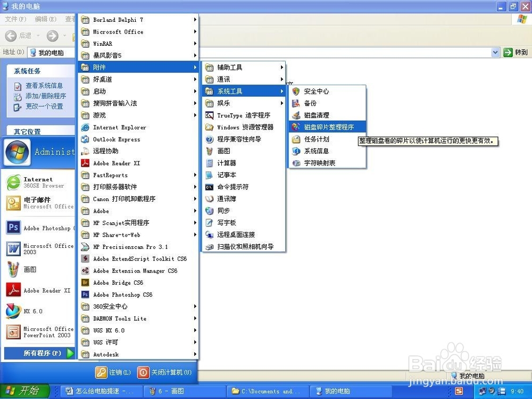Open Adobe ExtendScript Toolkit CS6
Screen dimensions: 532x399
(x=138, y=259)
